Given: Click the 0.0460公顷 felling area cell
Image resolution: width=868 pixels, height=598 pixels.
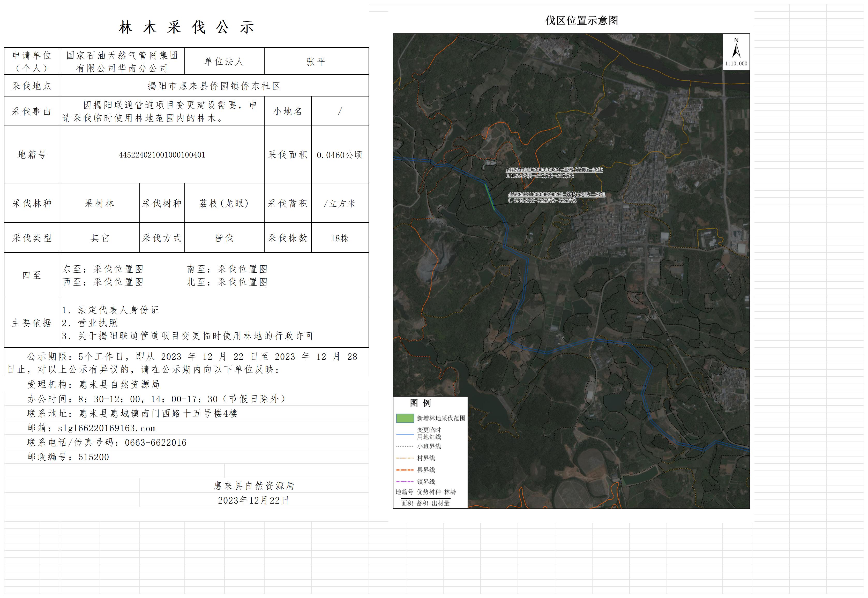Looking at the screenshot, I should pyautogui.click(x=339, y=155).
